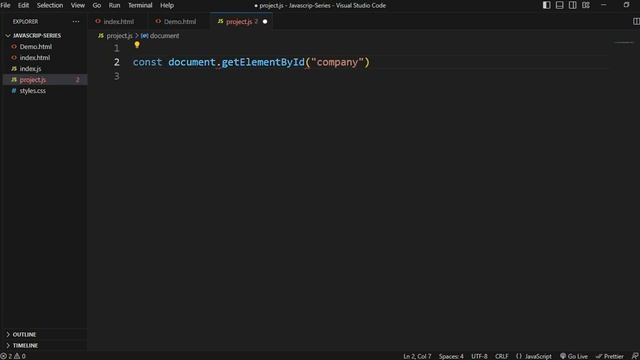Collapse JAVASCRIP-SERIES folder section
Screen dimensions: 640x360
pos(37,36)
